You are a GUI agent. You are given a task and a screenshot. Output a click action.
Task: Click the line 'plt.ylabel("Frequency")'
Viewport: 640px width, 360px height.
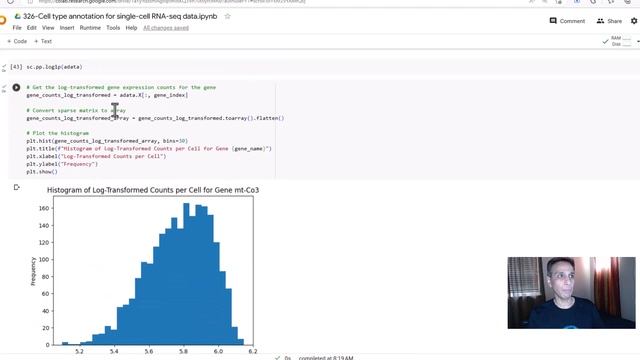62,164
